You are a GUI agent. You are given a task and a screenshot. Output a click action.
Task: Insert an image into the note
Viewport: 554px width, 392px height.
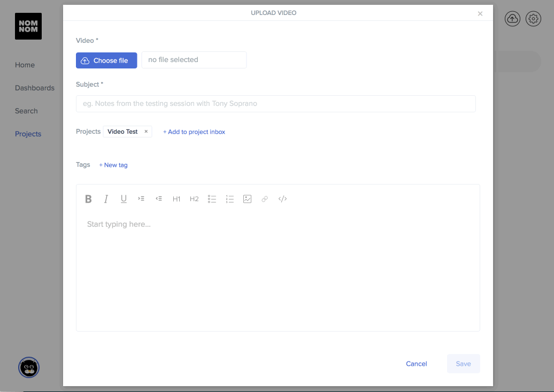click(x=247, y=199)
